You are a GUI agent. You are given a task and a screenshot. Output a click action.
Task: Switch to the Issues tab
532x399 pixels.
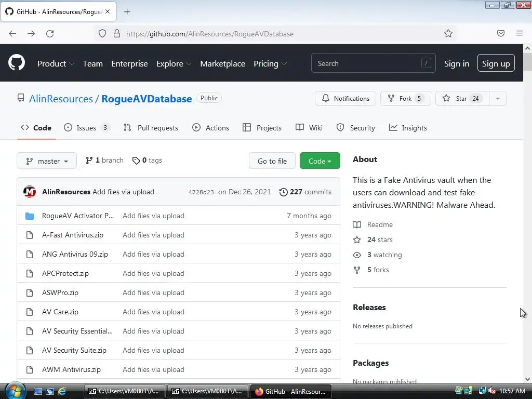[87, 128]
